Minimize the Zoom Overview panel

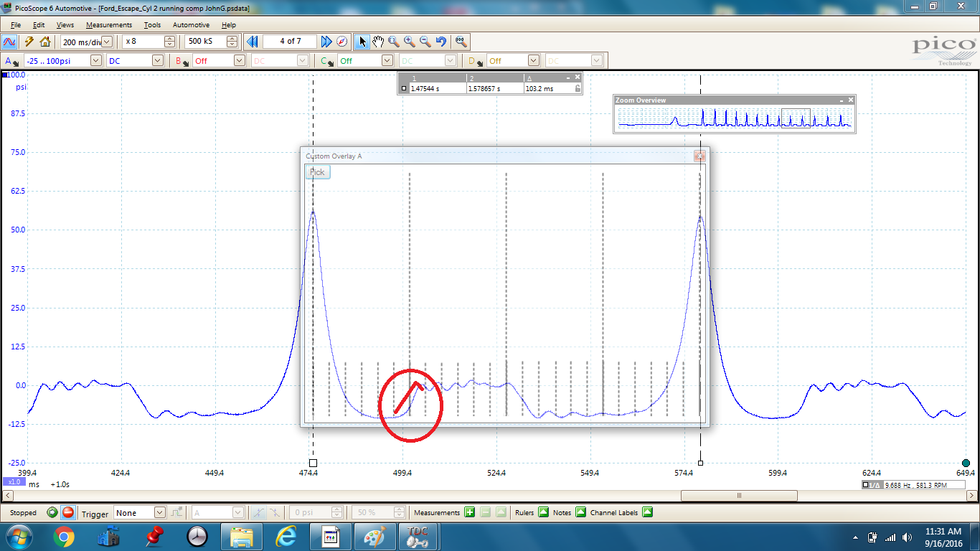pos(842,100)
